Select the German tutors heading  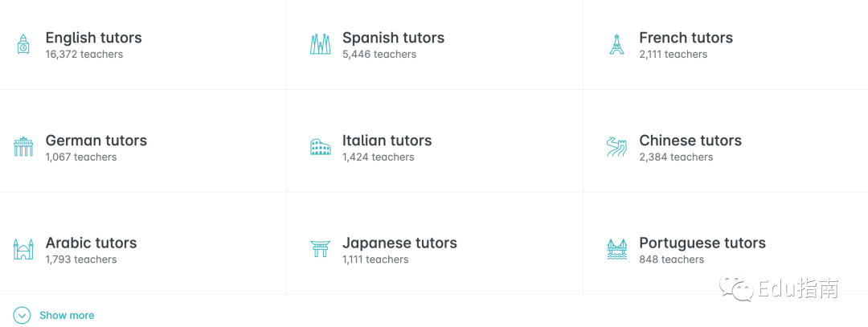pos(96,141)
